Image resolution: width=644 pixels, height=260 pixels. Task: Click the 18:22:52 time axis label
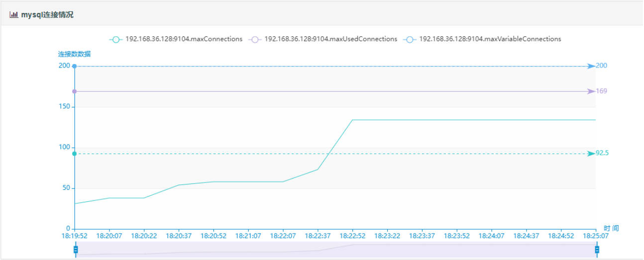click(x=352, y=236)
